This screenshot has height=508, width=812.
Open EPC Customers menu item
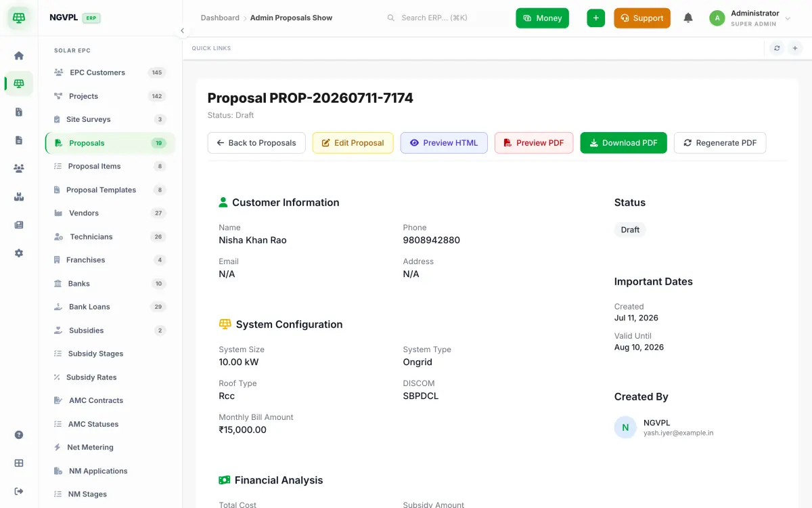coord(110,72)
